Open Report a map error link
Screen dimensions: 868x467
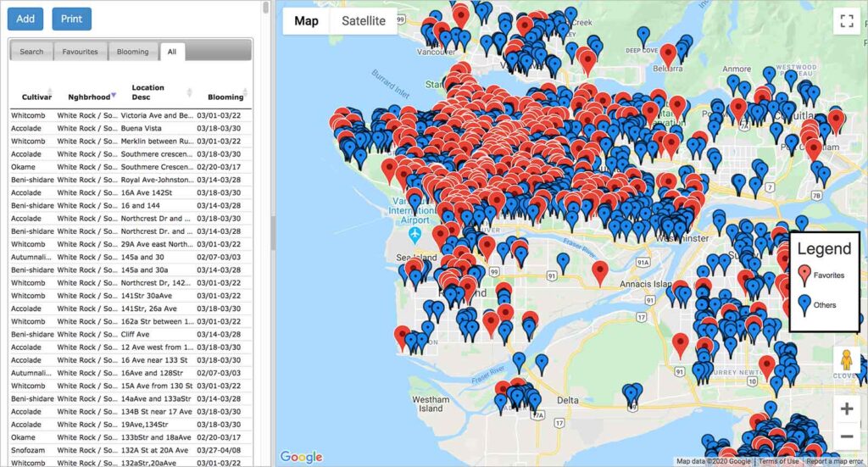(834, 461)
